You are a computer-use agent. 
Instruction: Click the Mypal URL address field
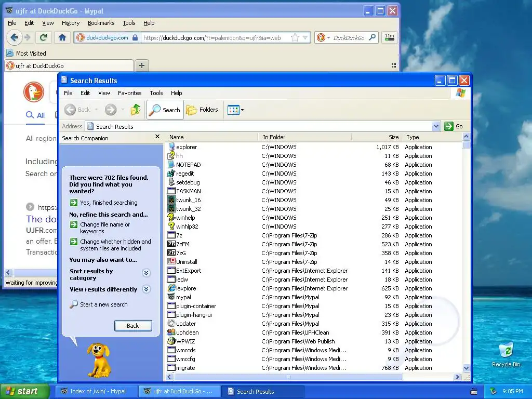(x=216, y=37)
